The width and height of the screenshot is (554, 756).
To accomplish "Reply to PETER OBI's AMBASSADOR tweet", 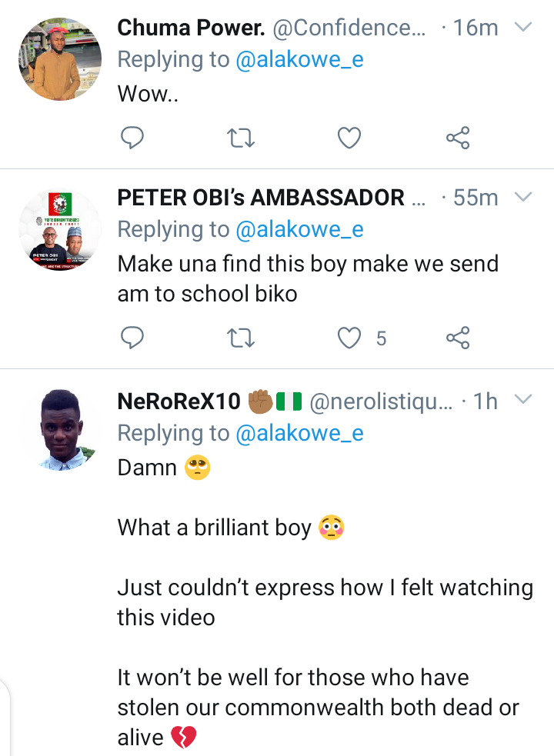I will point(133,338).
